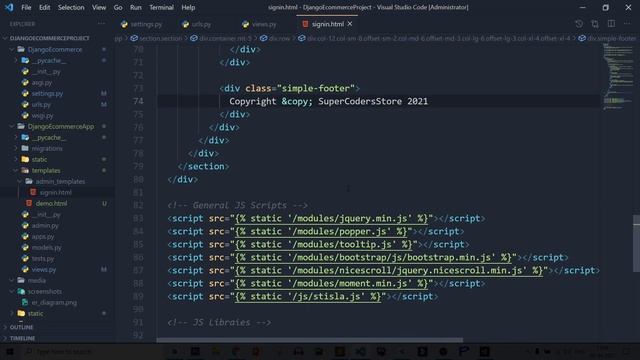640x360 pixels.
Task: Click the section.section breadcrumb
Action: point(157,38)
